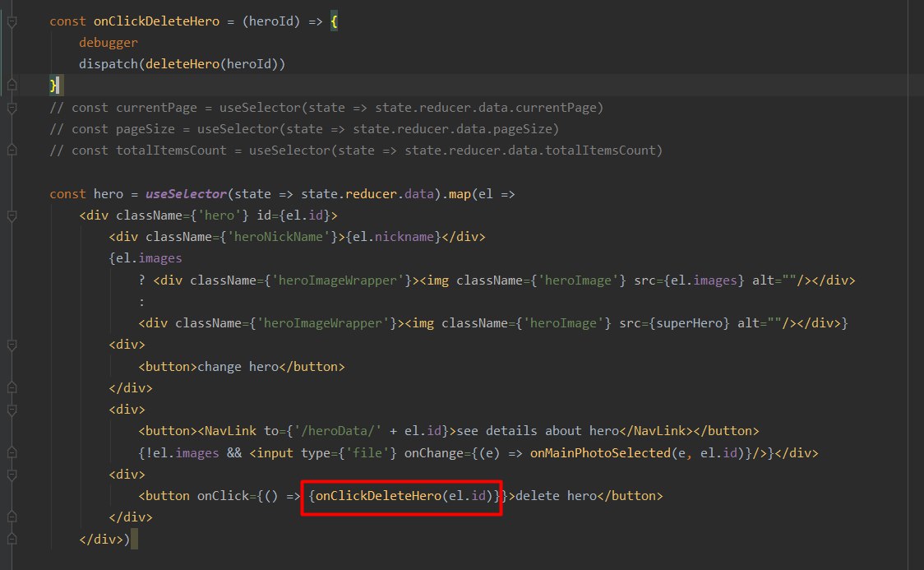Screen dimensions: 924x570
Task: Click the fold-end marker on the onMainPhotoSelected line
Action: pyautogui.click(x=12, y=452)
